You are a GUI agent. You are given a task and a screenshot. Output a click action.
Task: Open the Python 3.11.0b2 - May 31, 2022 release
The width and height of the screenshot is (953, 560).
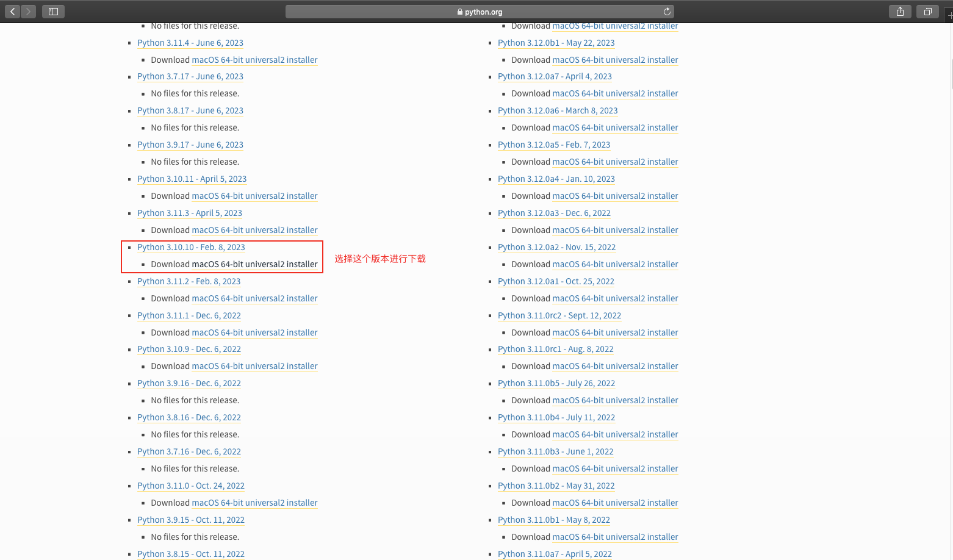[556, 486]
